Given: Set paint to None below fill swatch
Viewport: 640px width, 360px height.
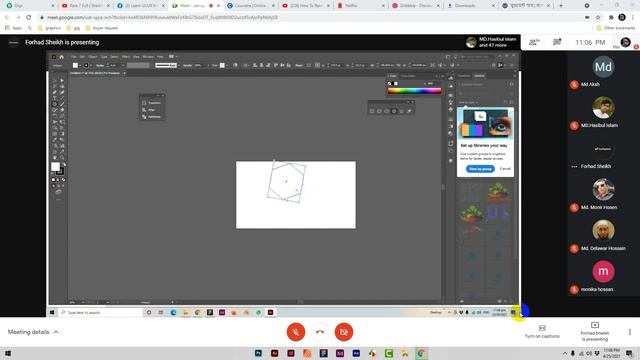Looking at the screenshot, I should tap(63, 180).
